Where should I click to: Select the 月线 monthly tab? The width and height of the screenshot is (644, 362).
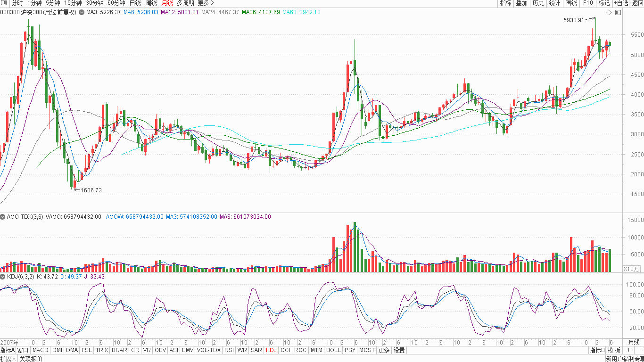coord(167,3)
